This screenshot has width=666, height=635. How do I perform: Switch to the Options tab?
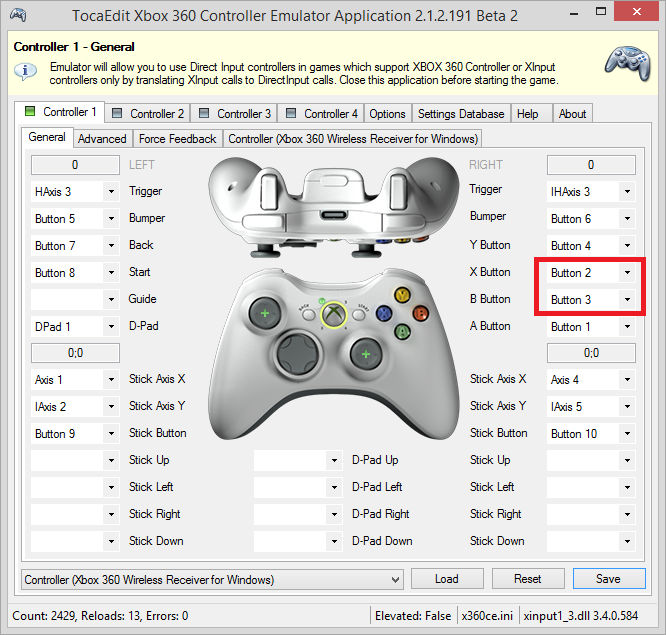click(387, 114)
